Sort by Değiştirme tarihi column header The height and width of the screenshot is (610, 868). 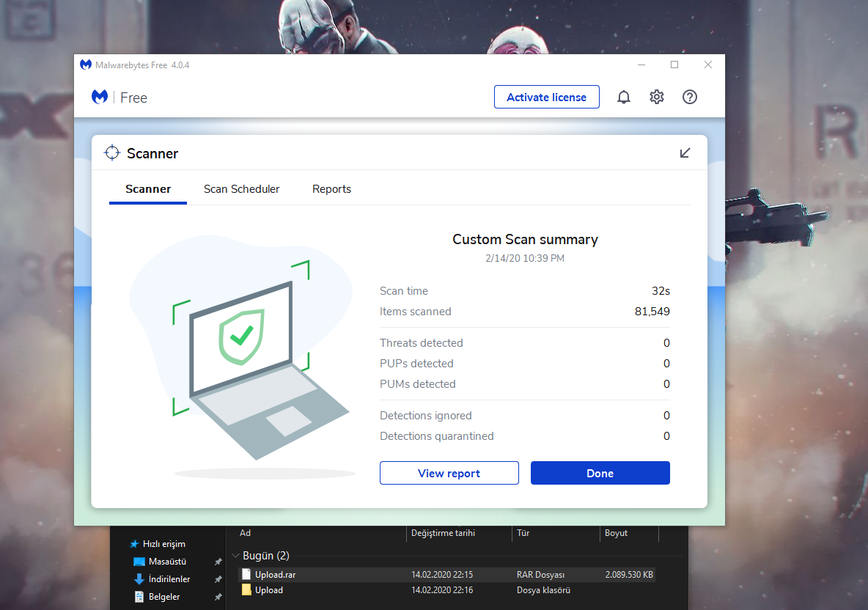[443, 532]
